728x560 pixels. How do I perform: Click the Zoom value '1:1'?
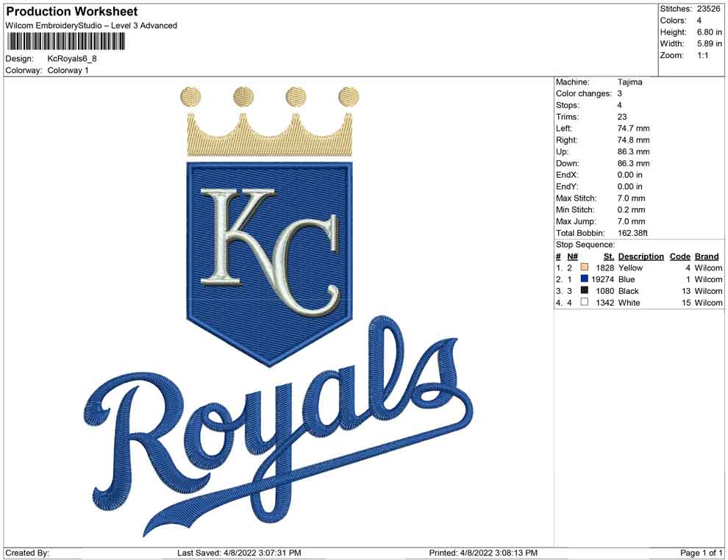pos(702,55)
